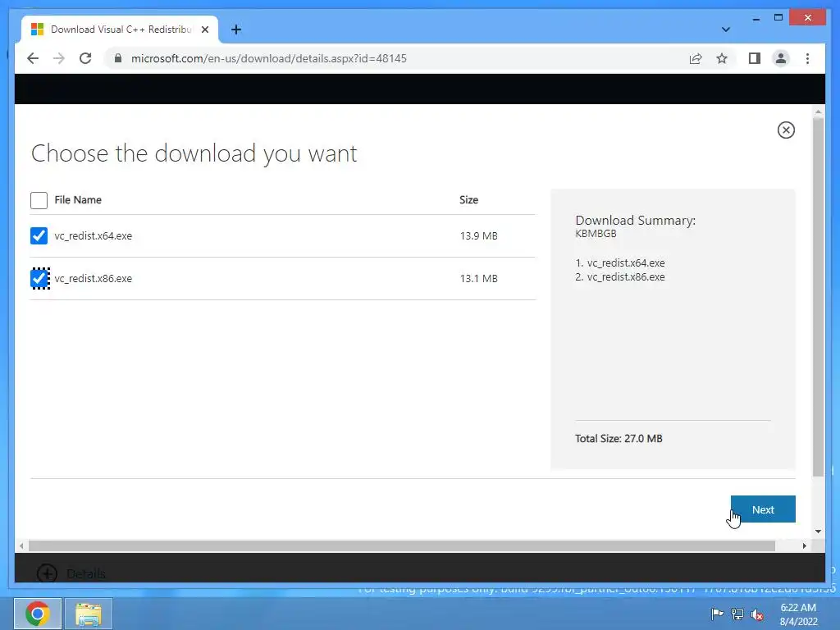
Task: Click the Share page icon
Action: pyautogui.click(x=696, y=58)
